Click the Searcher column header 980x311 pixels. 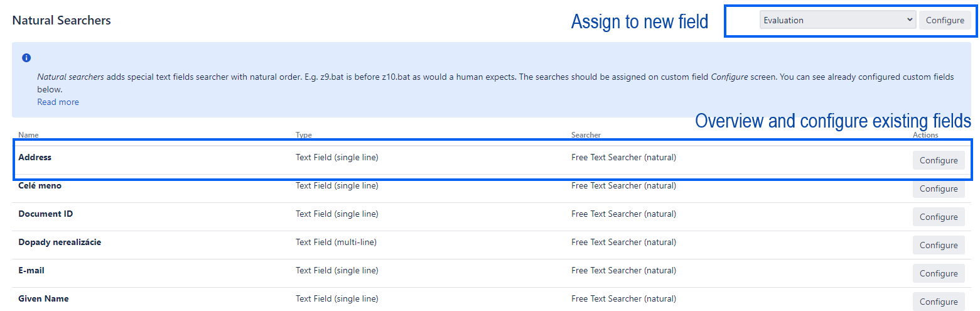coord(586,135)
